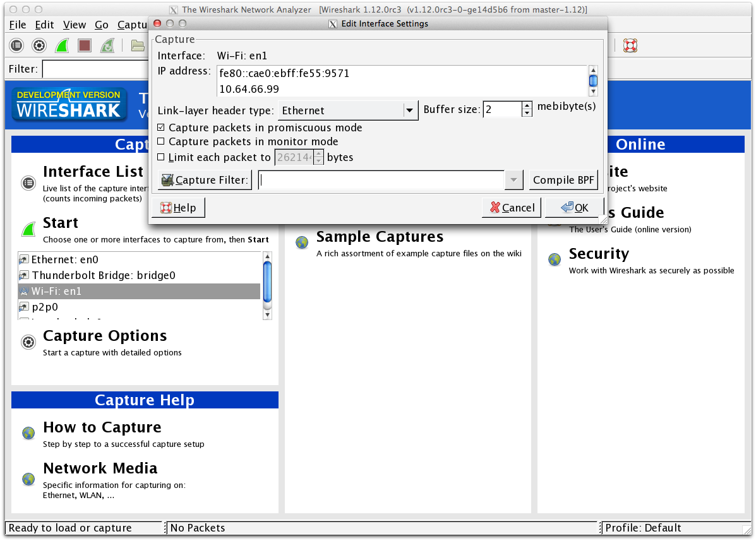Click the globe icon beside Security
This screenshot has height=541, width=756.
555,259
